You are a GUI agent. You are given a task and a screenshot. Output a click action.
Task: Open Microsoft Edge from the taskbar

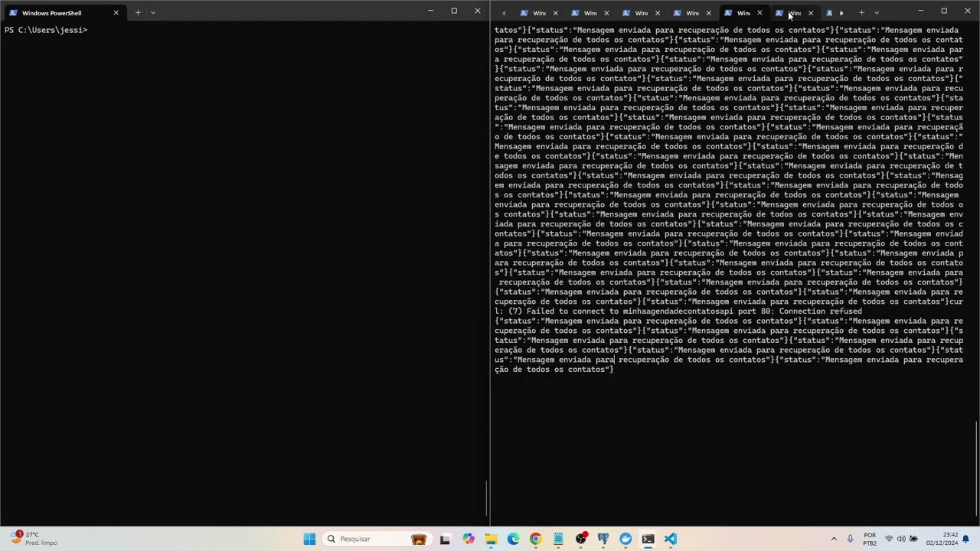tap(513, 539)
